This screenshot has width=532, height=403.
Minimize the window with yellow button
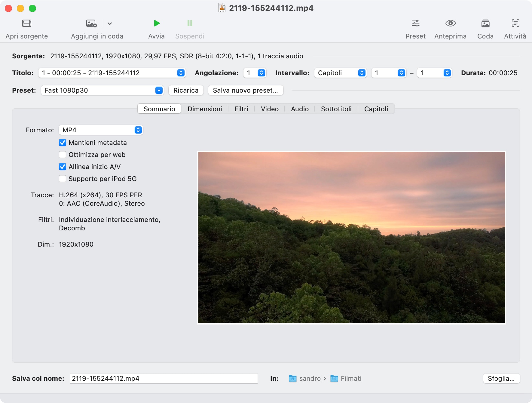20,8
